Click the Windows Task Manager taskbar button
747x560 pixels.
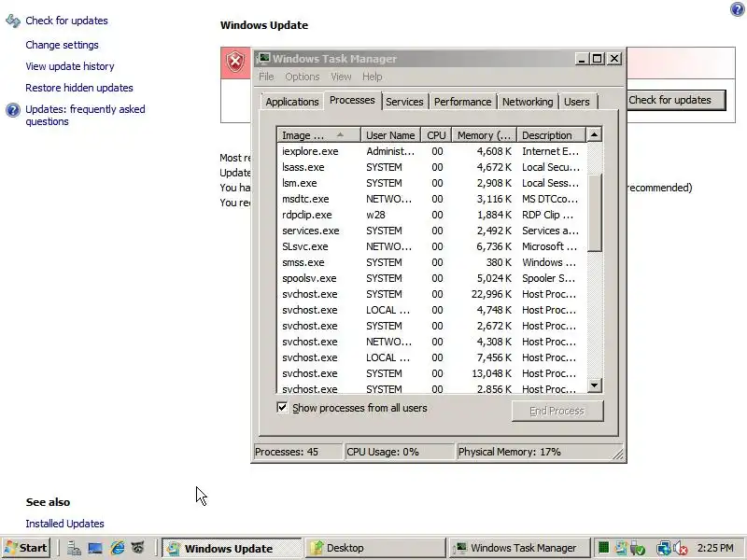click(520, 548)
